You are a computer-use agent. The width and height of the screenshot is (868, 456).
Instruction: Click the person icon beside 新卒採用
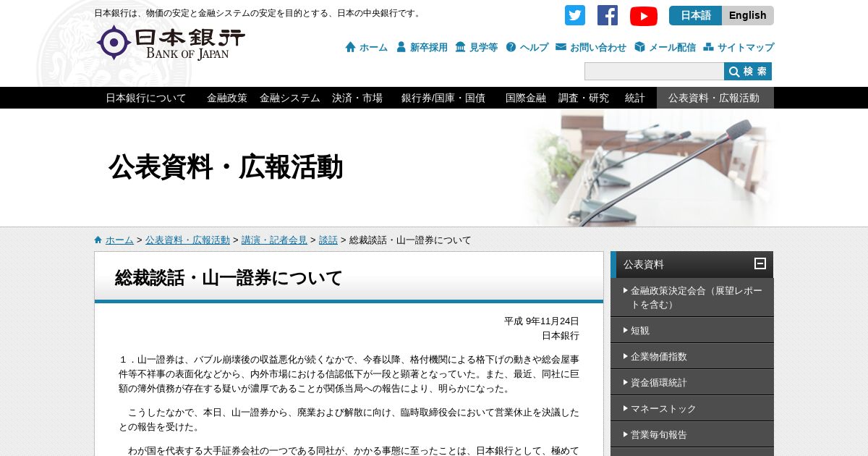(x=401, y=47)
